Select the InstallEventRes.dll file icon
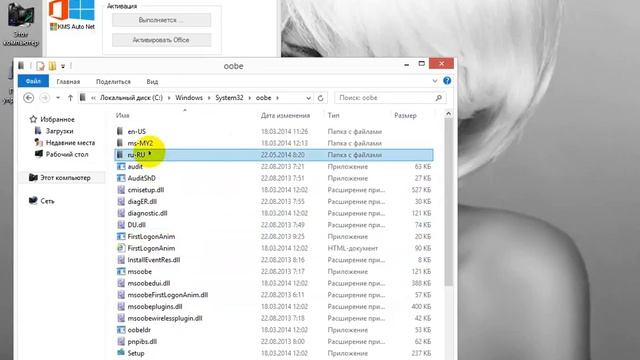Viewport: 640px width, 360px height. point(121,260)
